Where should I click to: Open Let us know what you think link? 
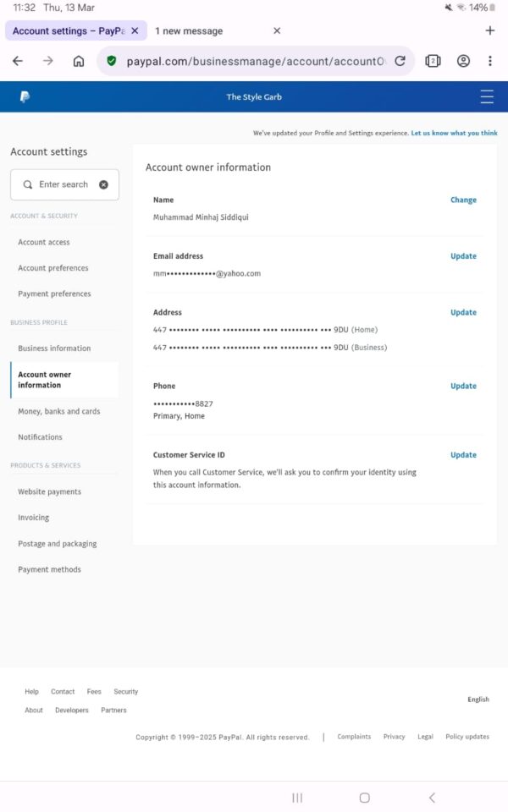[x=454, y=133]
